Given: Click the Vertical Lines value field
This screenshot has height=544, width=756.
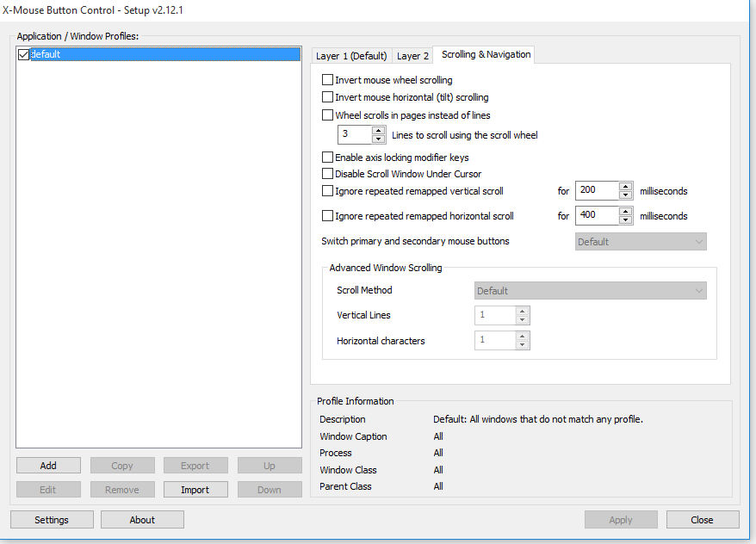Looking at the screenshot, I should coord(495,315).
